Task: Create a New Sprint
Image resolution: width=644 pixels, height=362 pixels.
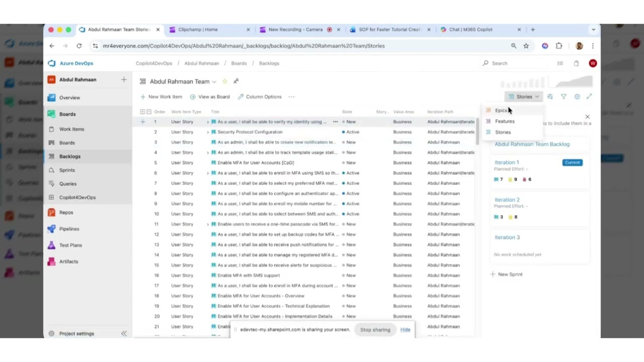Action: 507,275
